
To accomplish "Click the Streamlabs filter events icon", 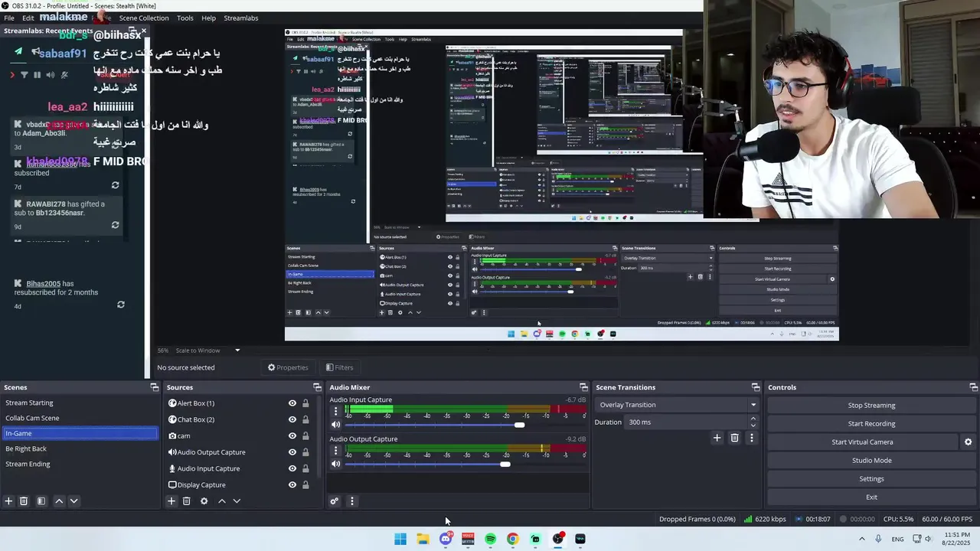I will (x=24, y=74).
